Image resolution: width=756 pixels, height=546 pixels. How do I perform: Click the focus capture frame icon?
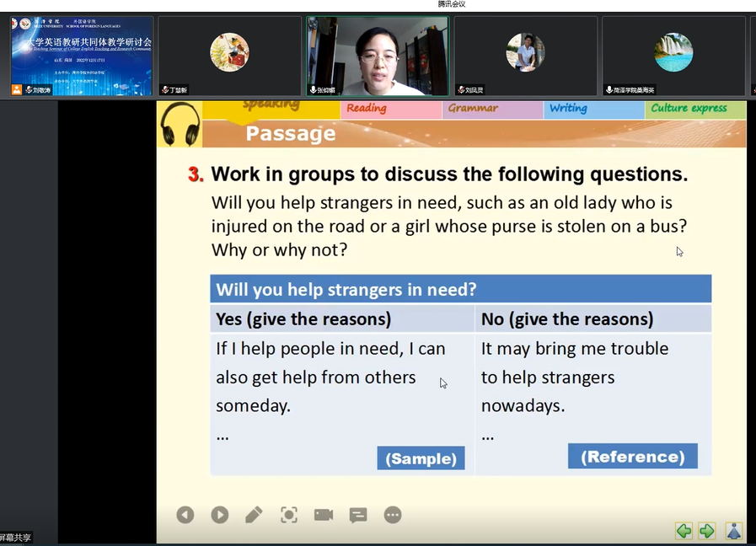(x=289, y=515)
